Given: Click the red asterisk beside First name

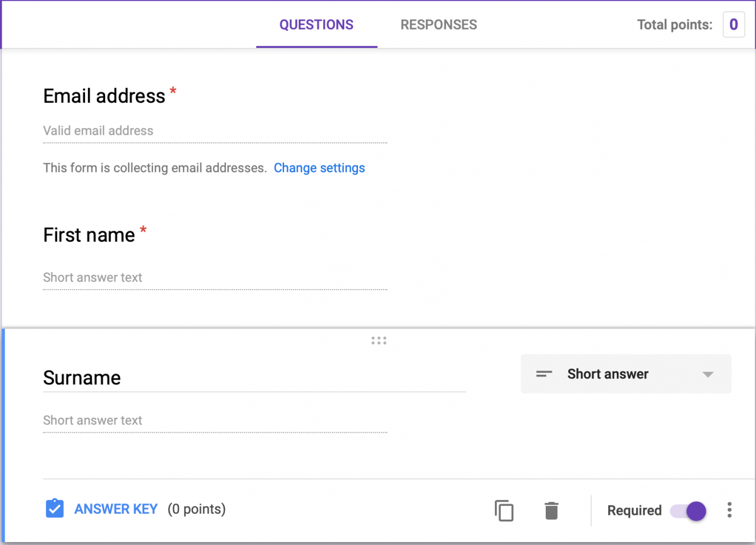Looking at the screenshot, I should point(143,231).
